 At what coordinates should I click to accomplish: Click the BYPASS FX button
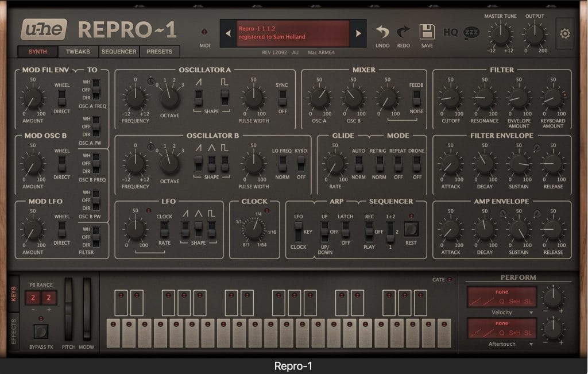pyautogui.click(x=41, y=331)
